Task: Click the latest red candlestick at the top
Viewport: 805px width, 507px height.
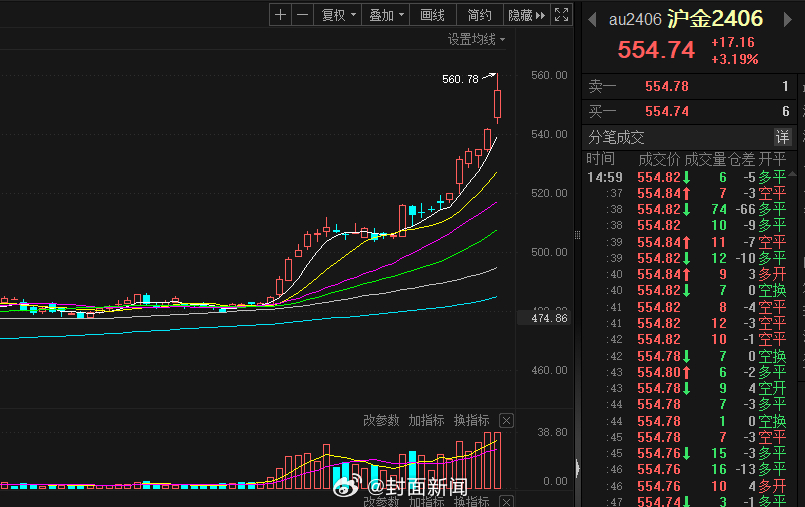Action: pyautogui.click(x=497, y=104)
